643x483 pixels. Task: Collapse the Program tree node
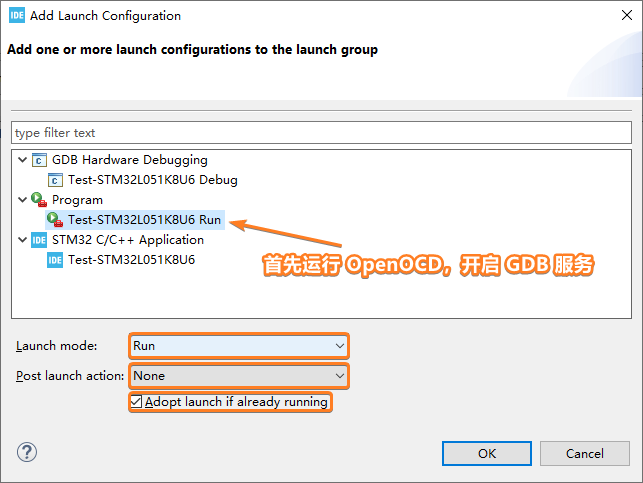pyautogui.click(x=23, y=200)
